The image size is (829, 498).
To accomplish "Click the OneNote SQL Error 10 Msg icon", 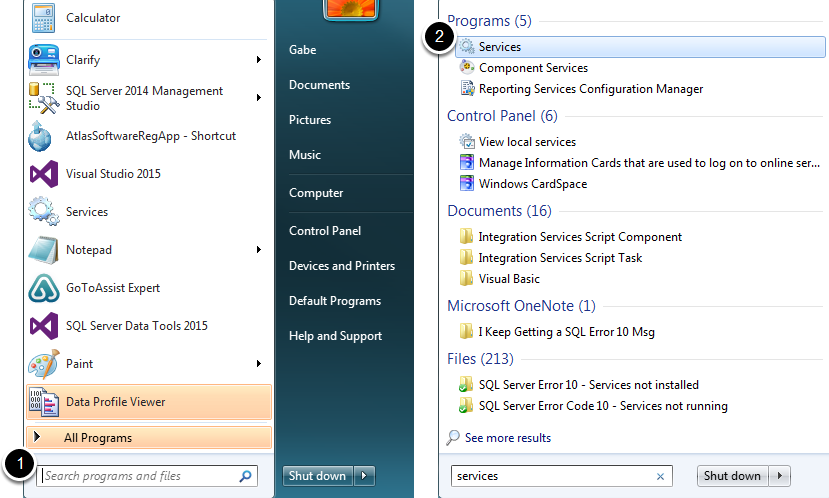I will pyautogui.click(x=466, y=331).
